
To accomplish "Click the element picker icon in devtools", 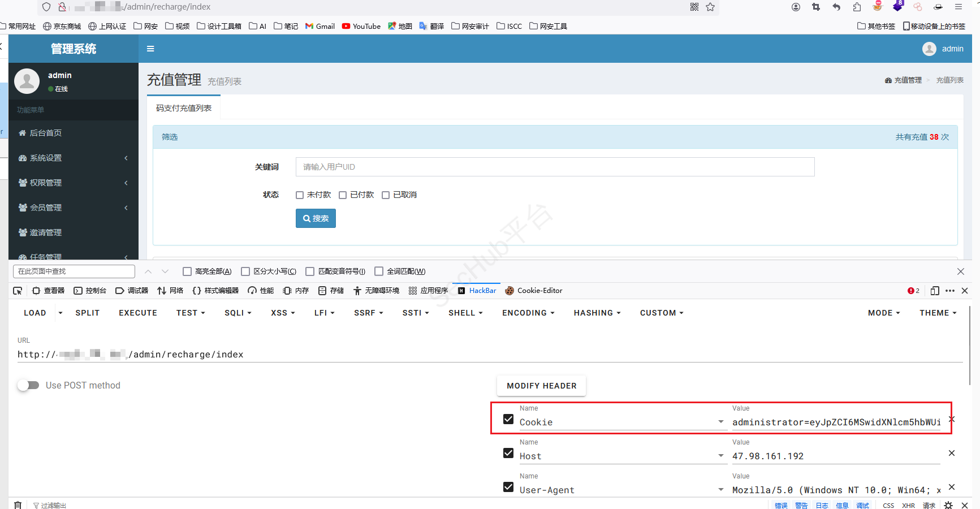I will [18, 291].
